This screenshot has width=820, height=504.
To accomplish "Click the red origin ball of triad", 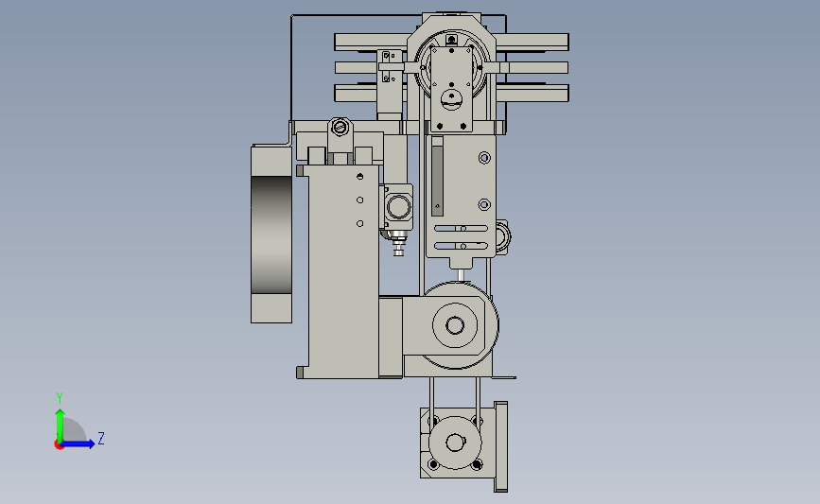I will pos(59,445).
